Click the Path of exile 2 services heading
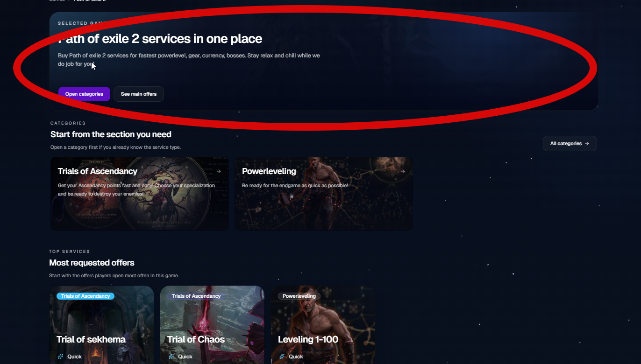641x364 pixels. (x=160, y=38)
